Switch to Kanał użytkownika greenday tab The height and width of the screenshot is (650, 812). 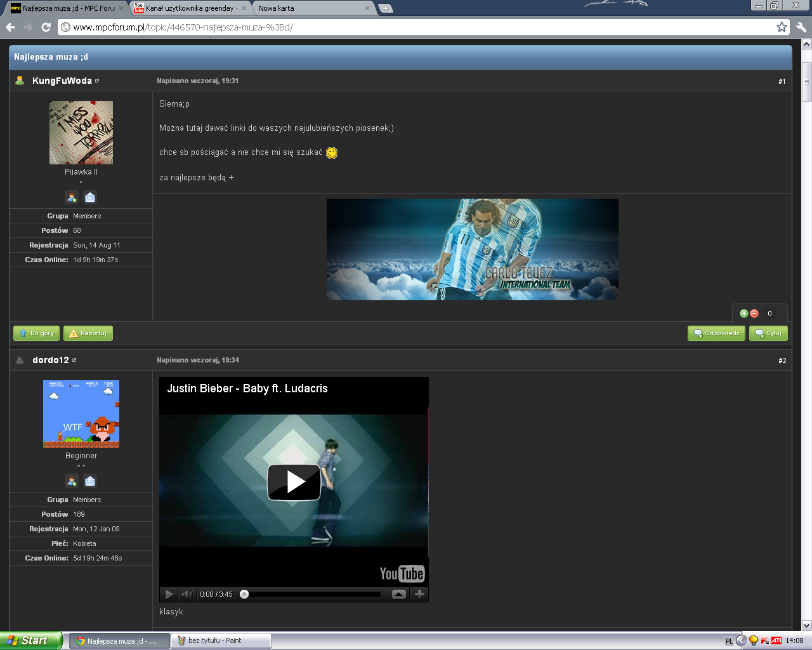coord(190,8)
